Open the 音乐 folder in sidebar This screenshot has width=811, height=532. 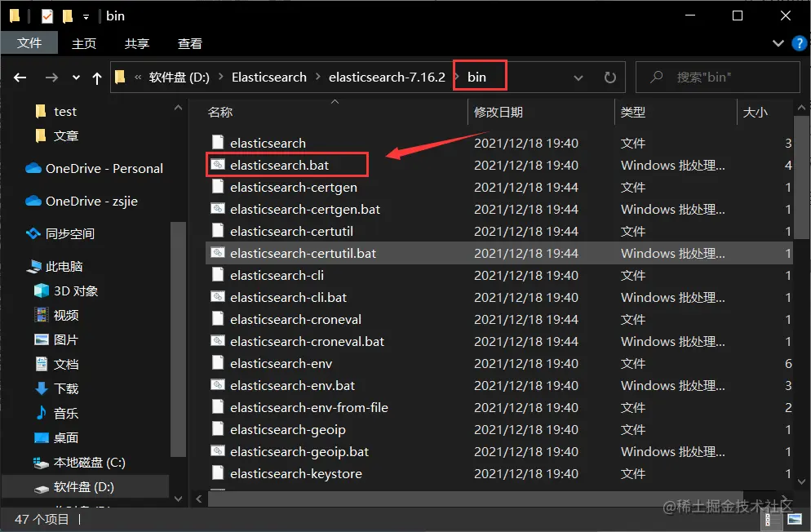coord(66,413)
